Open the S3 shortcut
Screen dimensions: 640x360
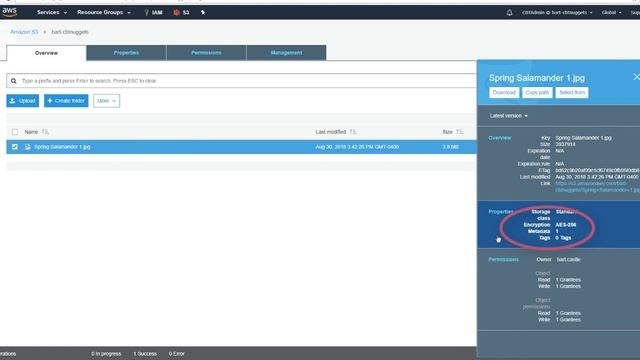[181, 13]
